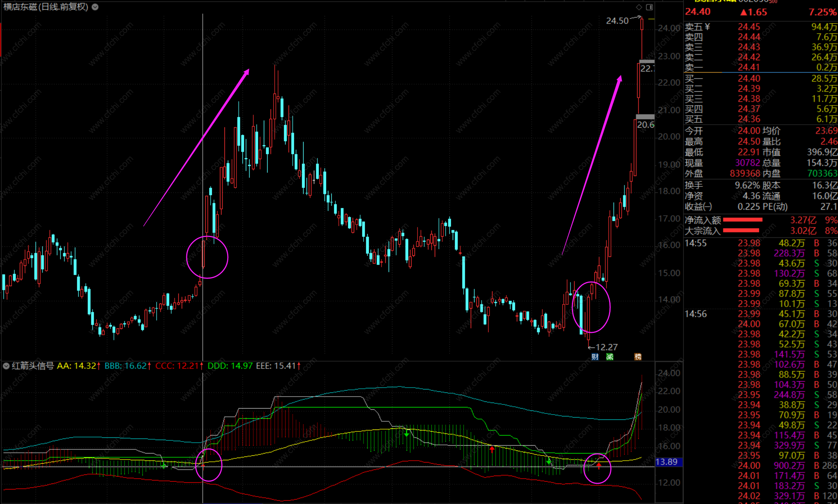
Task: Click the BBB: 16.62 indicator value
Action: (x=125, y=366)
